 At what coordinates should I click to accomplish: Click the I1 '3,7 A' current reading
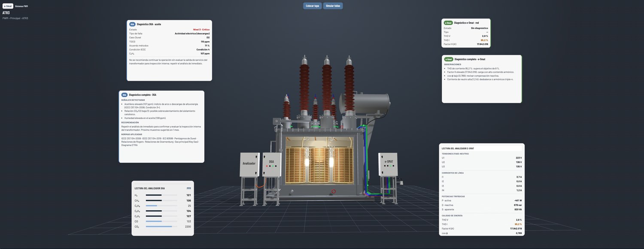(519, 177)
